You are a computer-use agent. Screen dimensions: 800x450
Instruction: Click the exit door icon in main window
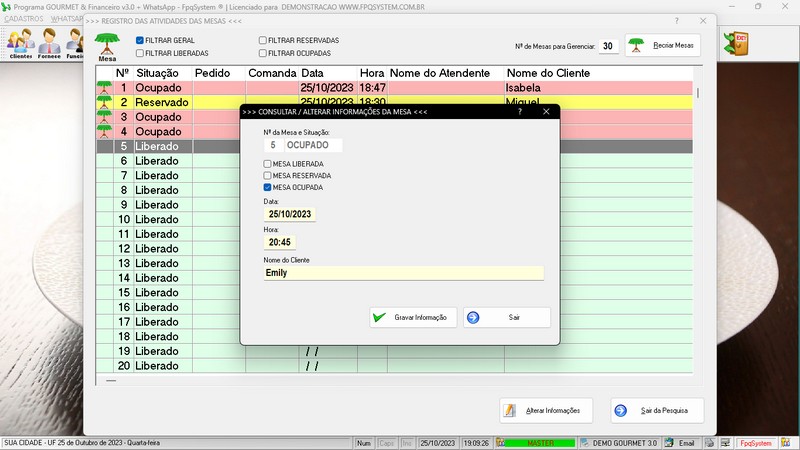point(735,44)
